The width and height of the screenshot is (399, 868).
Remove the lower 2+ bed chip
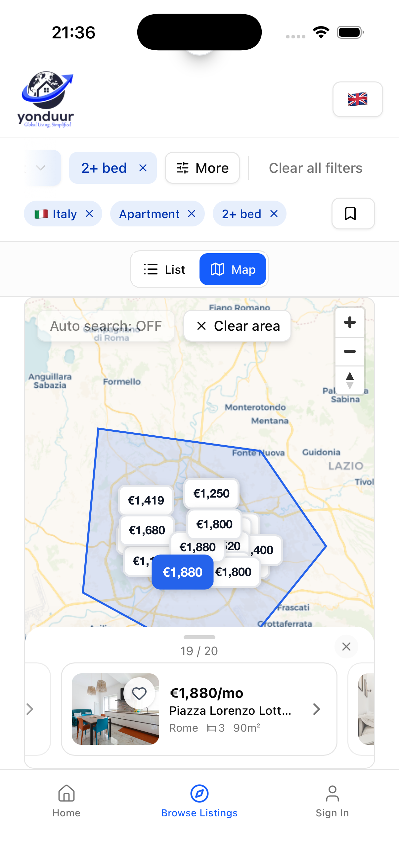point(274,214)
